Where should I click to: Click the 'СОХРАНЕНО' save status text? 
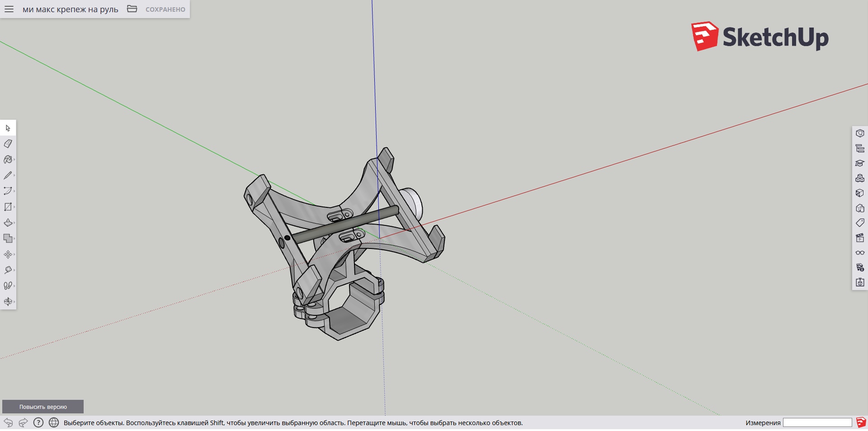(x=165, y=9)
